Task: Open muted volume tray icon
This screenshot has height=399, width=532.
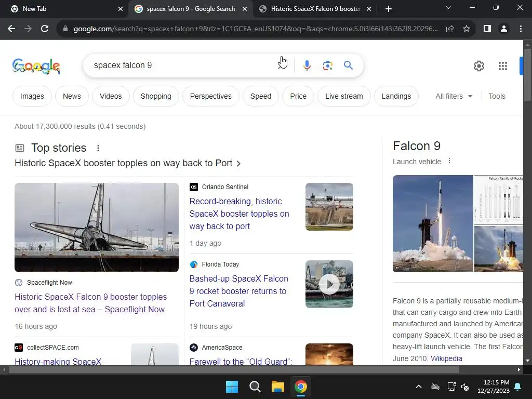Action: pyautogui.click(x=465, y=387)
